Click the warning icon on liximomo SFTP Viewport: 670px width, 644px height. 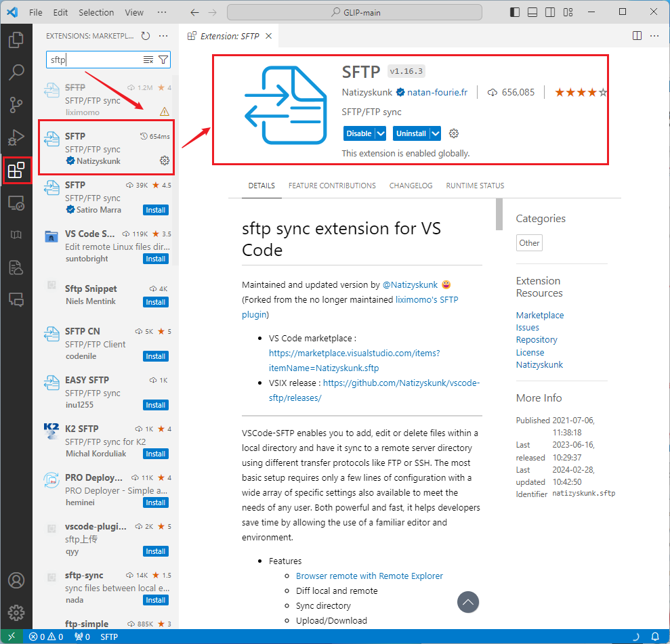(x=165, y=112)
